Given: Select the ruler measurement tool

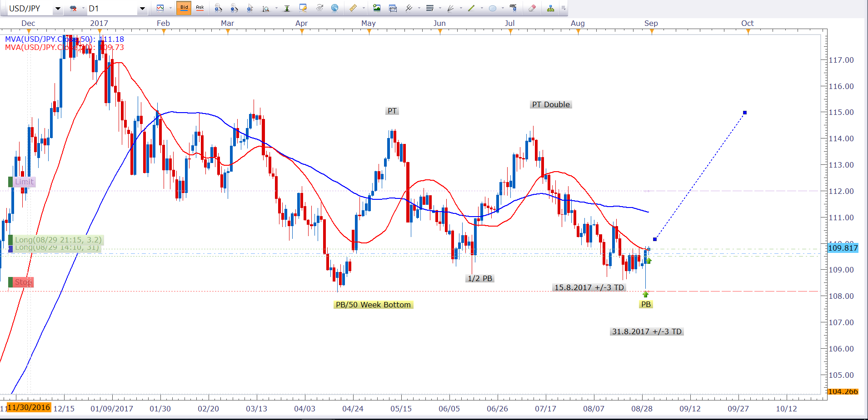Looking at the screenshot, I should point(353,8).
